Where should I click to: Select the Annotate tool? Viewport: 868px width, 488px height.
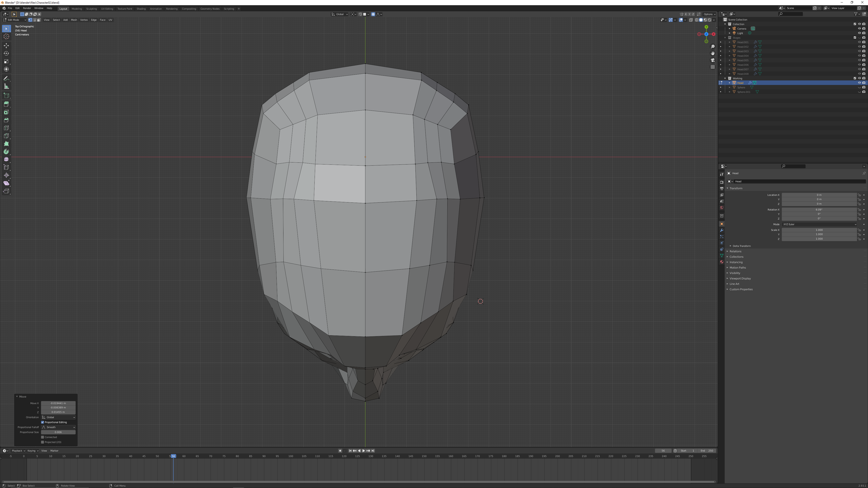(6, 78)
